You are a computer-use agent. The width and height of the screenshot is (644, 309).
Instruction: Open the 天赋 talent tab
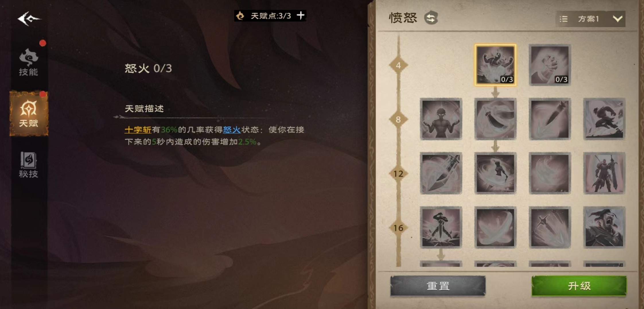pyautogui.click(x=29, y=113)
